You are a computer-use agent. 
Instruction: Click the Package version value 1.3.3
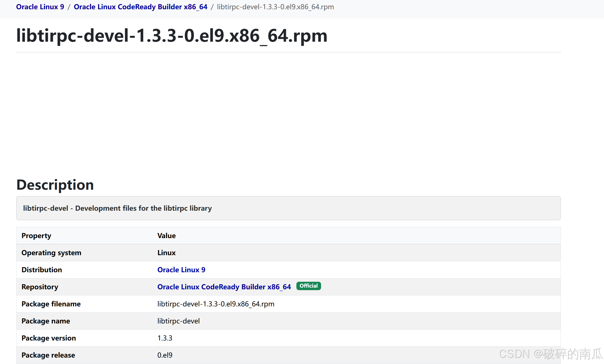point(165,338)
